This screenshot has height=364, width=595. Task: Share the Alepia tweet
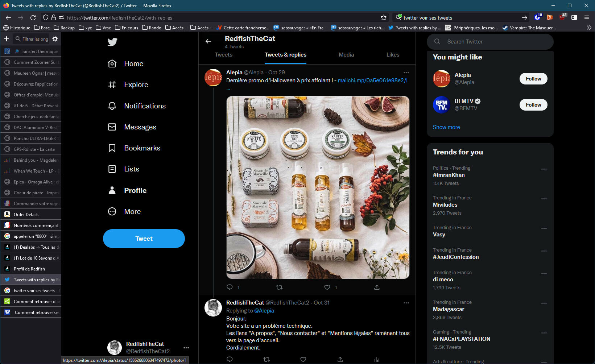tap(377, 287)
